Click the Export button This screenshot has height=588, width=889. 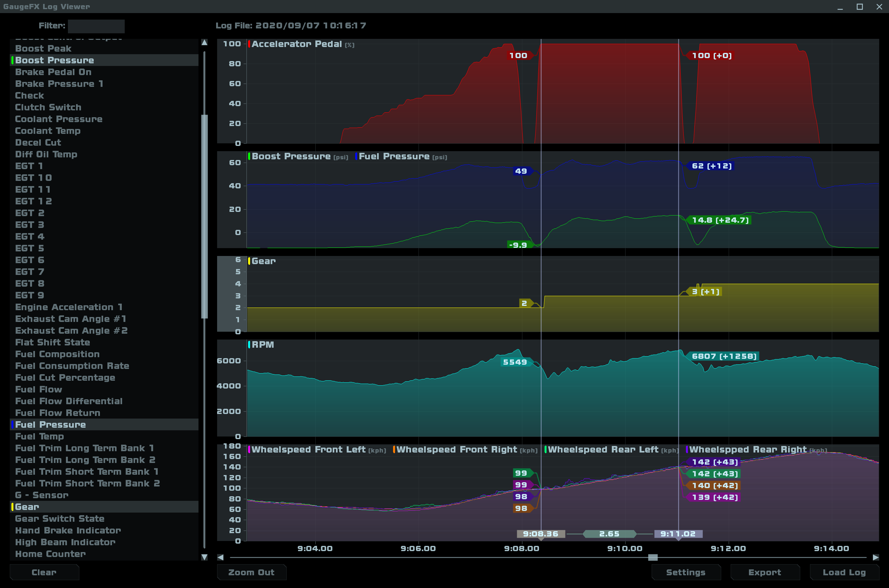click(765, 572)
